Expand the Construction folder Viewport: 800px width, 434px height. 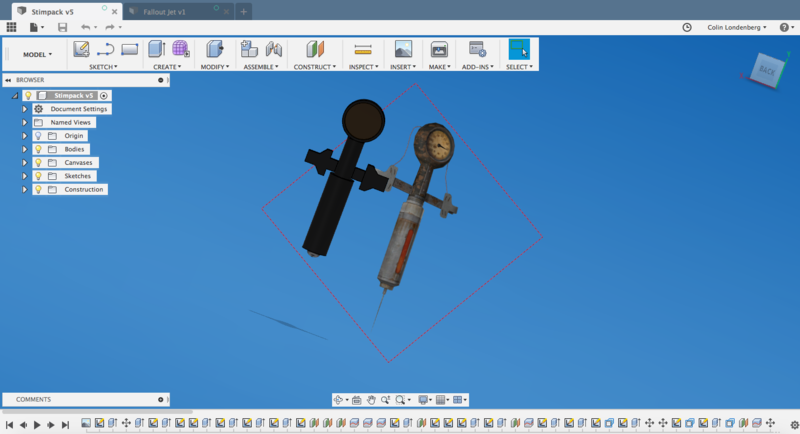click(24, 189)
